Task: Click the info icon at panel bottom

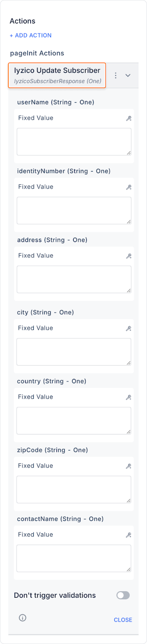Action: (x=22, y=617)
